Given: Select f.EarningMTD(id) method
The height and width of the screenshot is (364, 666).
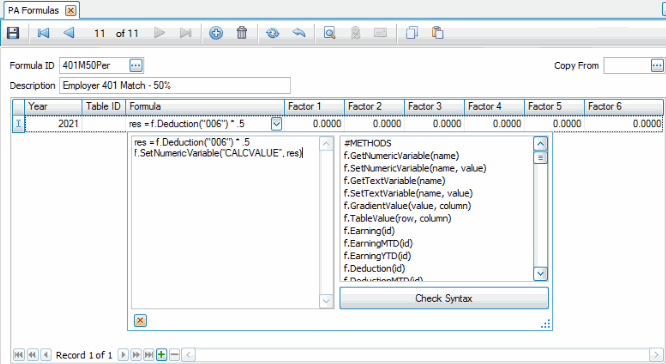Looking at the screenshot, I should pyautogui.click(x=378, y=243).
